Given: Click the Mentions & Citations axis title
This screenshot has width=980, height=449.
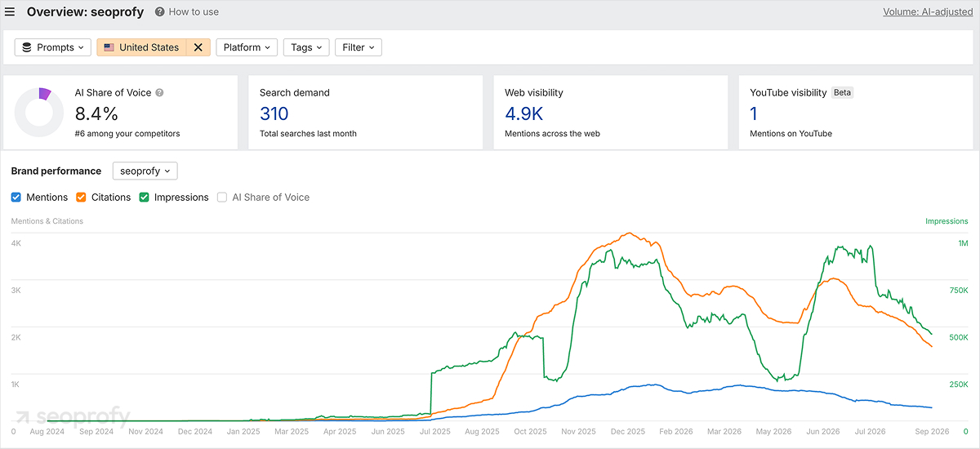Looking at the screenshot, I should click(47, 221).
